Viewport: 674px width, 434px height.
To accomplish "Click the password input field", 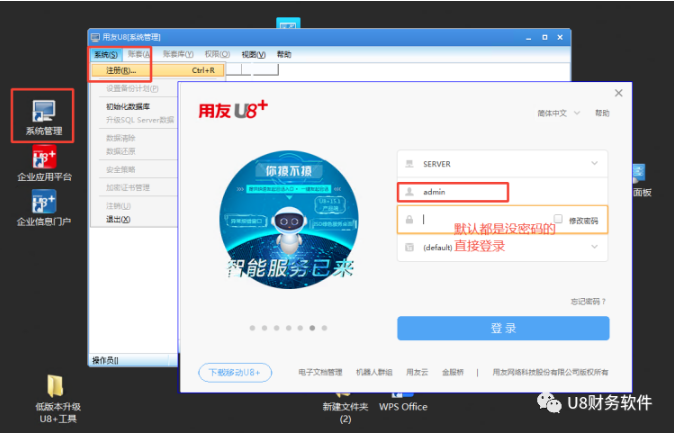I will coord(502,220).
